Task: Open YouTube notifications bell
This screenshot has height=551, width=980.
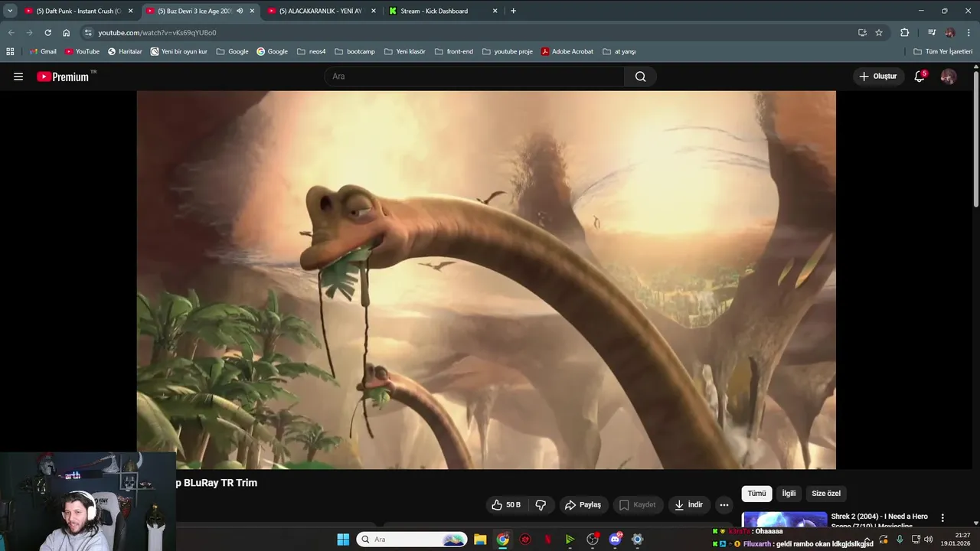Action: click(920, 77)
